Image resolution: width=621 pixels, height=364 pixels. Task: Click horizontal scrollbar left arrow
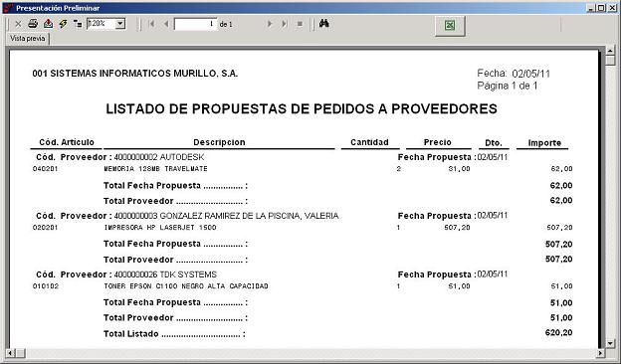pos(10,352)
